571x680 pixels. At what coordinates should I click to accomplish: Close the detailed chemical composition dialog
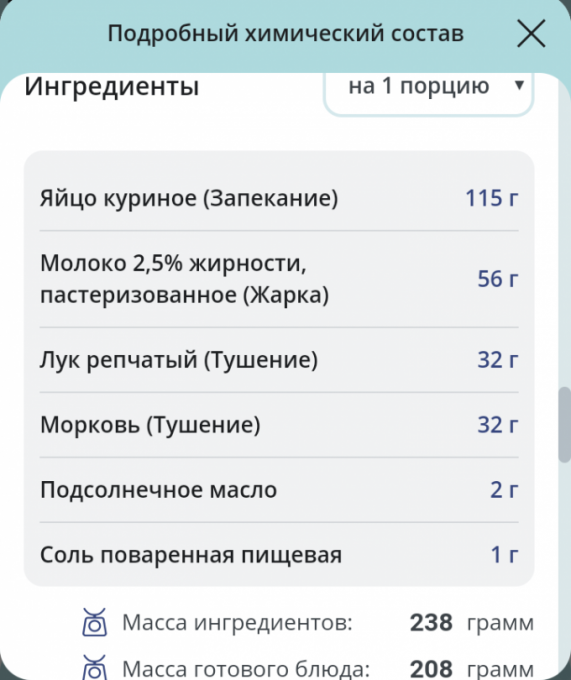pos(531,33)
